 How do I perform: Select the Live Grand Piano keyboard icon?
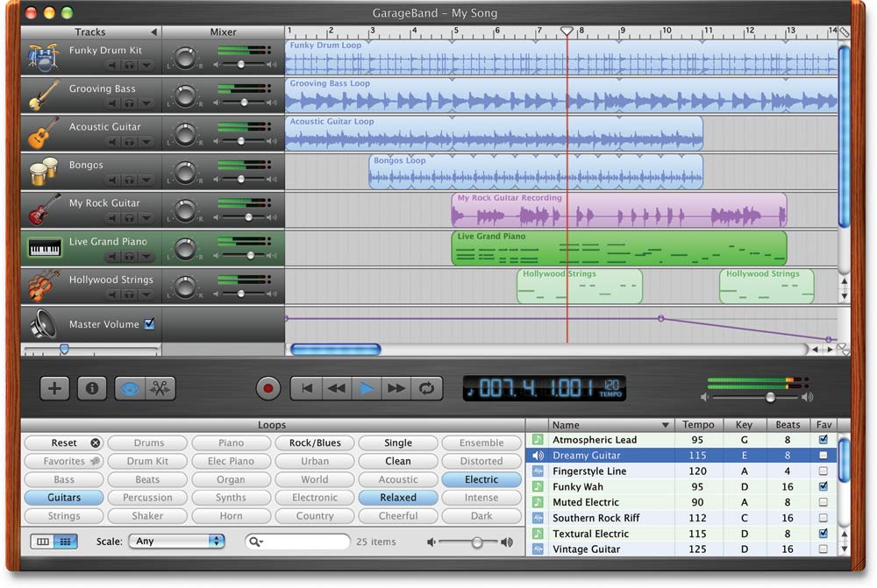click(44, 248)
